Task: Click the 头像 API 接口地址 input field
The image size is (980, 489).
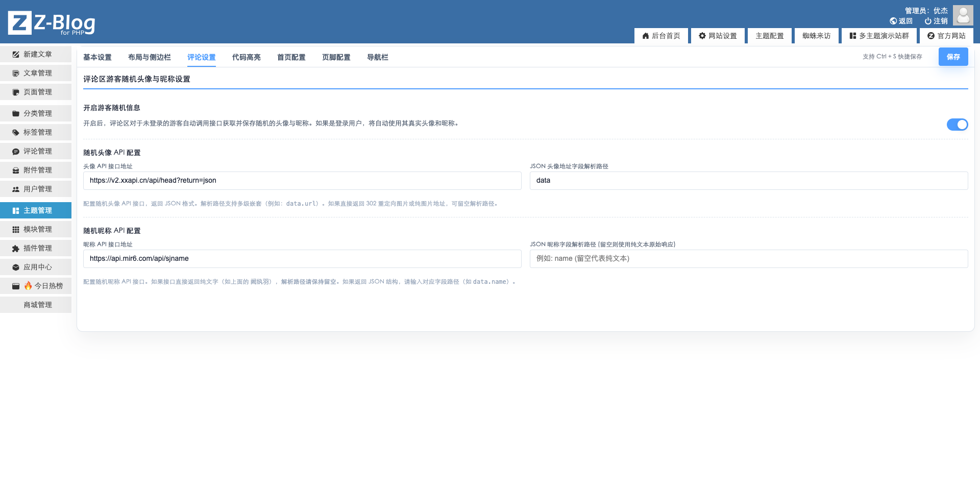Action: pos(302,181)
